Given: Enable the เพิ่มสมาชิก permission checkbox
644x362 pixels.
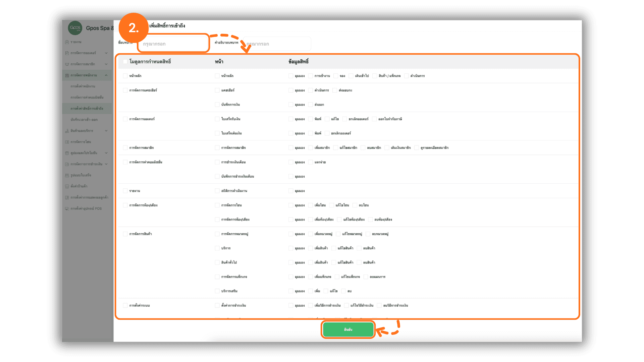Looking at the screenshot, I should (311, 147).
